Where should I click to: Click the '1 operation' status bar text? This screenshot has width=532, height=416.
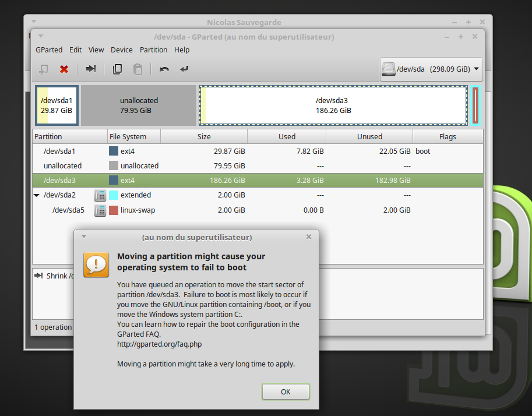click(53, 327)
